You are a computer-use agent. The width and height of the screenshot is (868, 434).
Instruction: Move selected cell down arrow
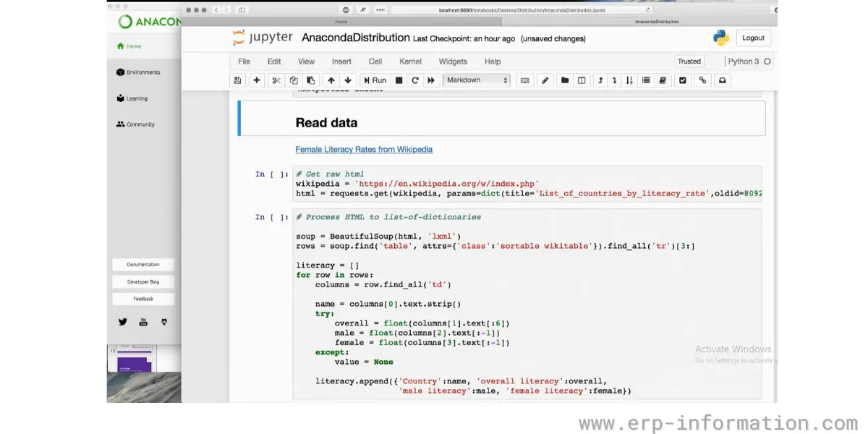pyautogui.click(x=348, y=80)
